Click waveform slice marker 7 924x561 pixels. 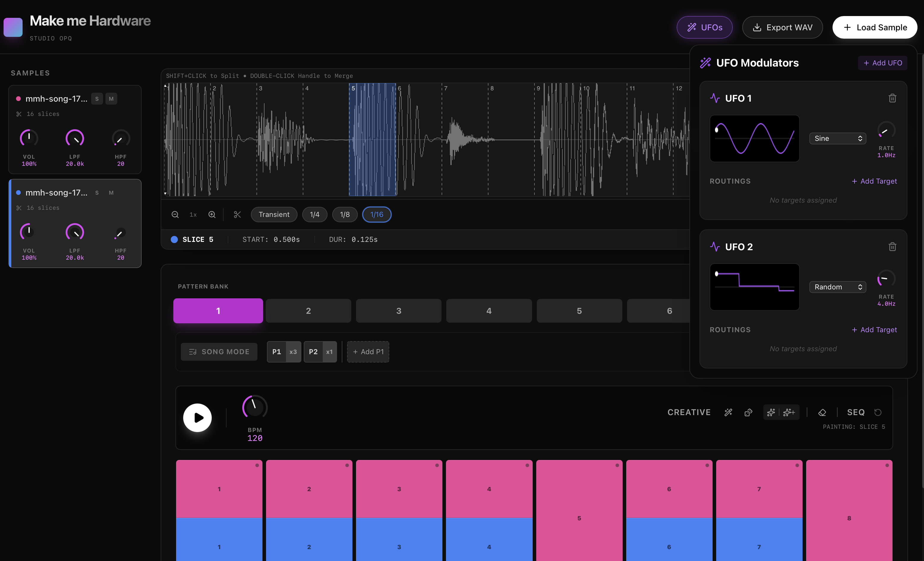(442, 139)
